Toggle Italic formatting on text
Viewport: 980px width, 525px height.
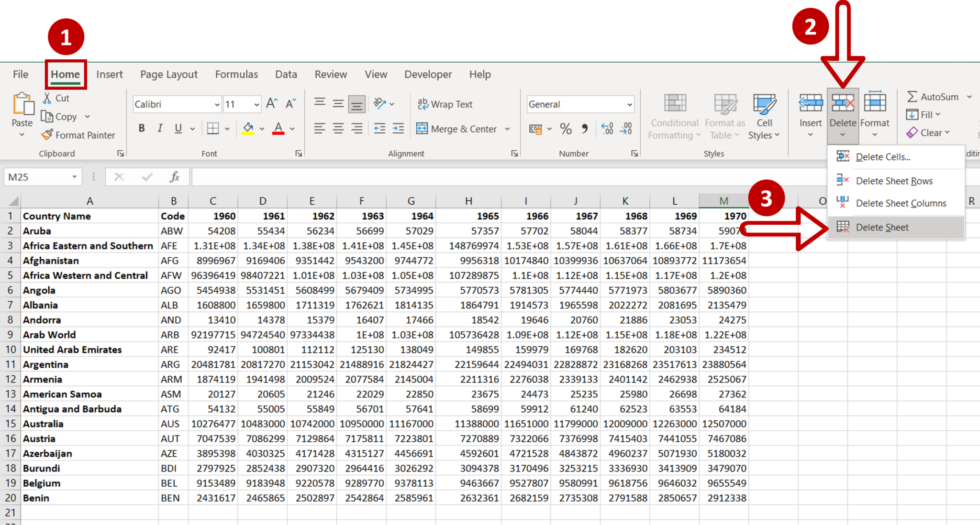tap(160, 128)
